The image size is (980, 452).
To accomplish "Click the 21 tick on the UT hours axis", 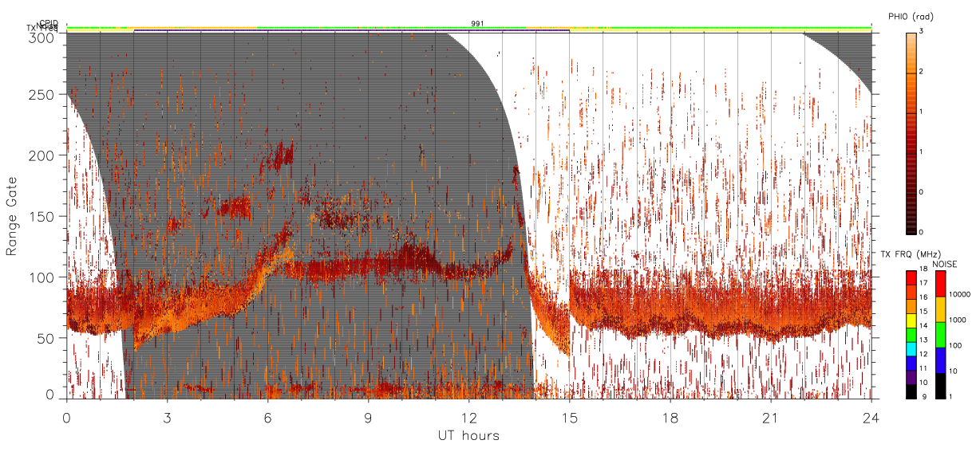I will [770, 417].
